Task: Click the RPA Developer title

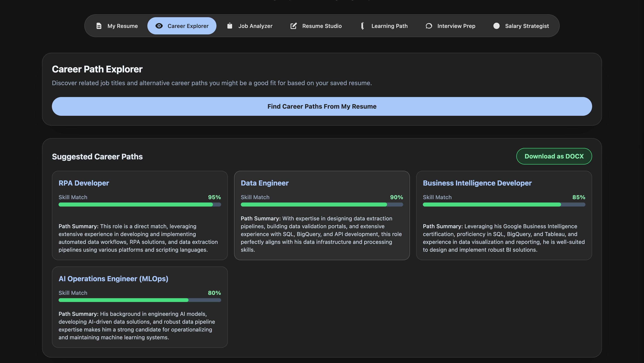Action: pyautogui.click(x=84, y=183)
